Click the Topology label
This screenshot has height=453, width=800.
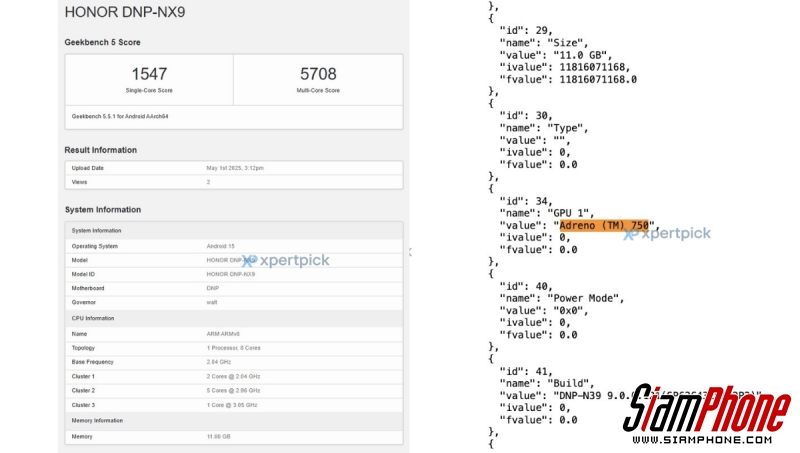(x=83, y=348)
